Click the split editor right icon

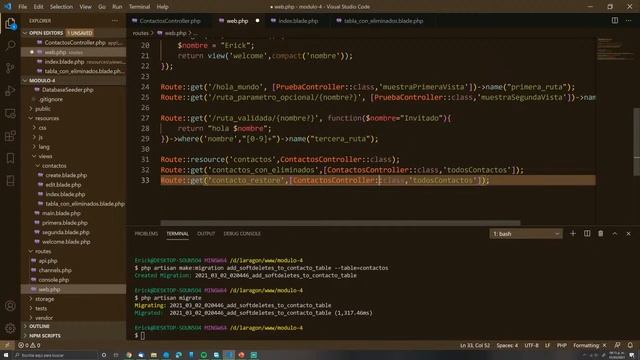pos(615,20)
